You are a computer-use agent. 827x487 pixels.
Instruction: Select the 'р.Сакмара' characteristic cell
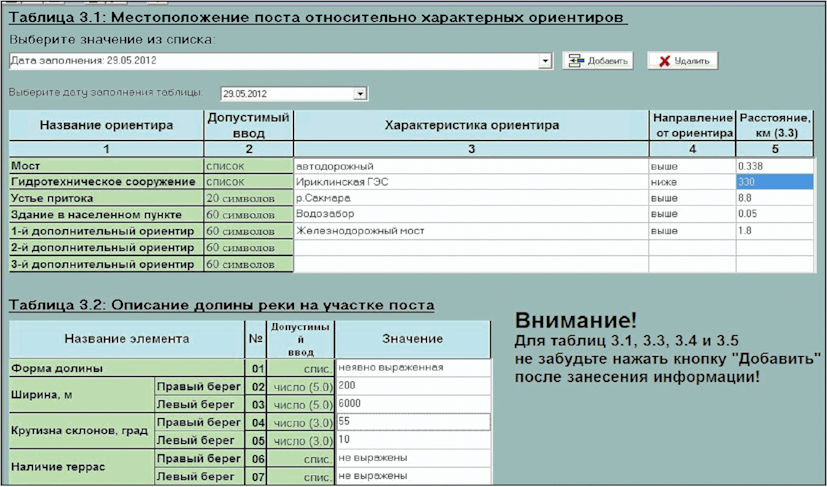click(471, 198)
